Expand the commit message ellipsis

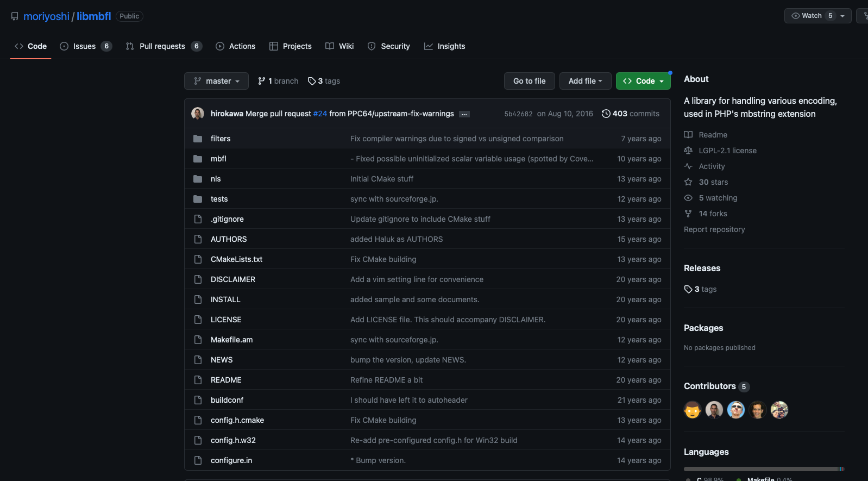coord(464,114)
